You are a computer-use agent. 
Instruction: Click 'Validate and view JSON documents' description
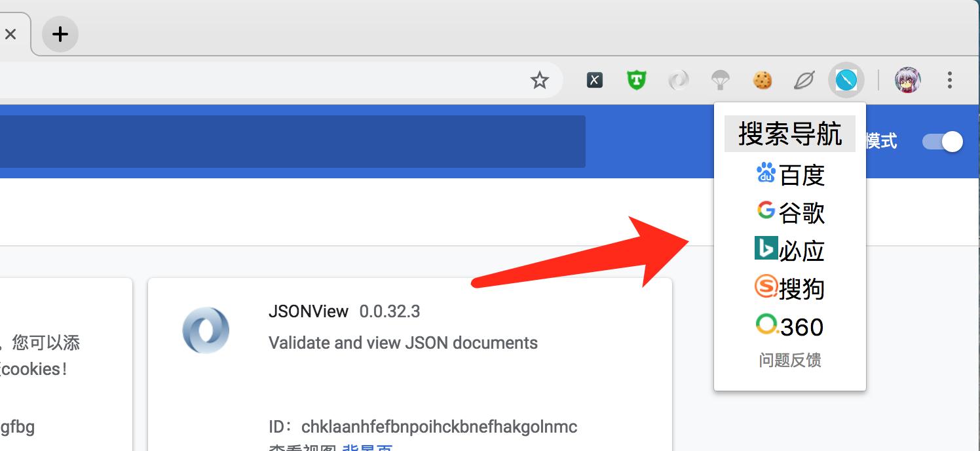(403, 343)
